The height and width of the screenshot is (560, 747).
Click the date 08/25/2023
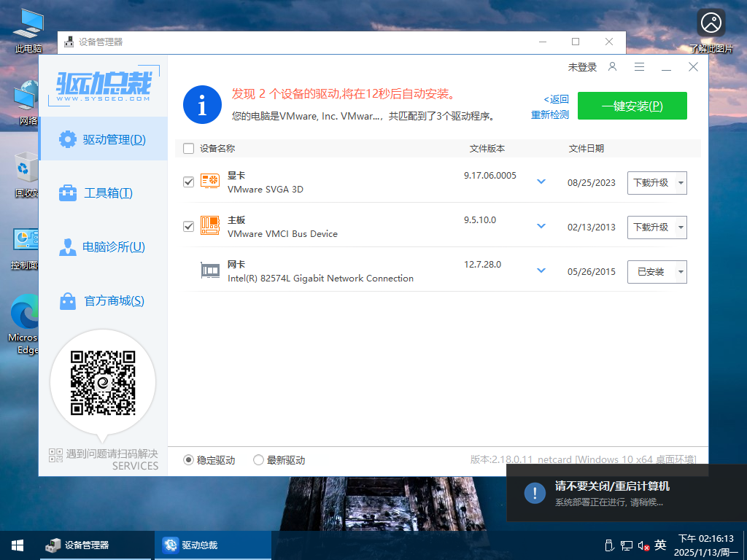[591, 183]
